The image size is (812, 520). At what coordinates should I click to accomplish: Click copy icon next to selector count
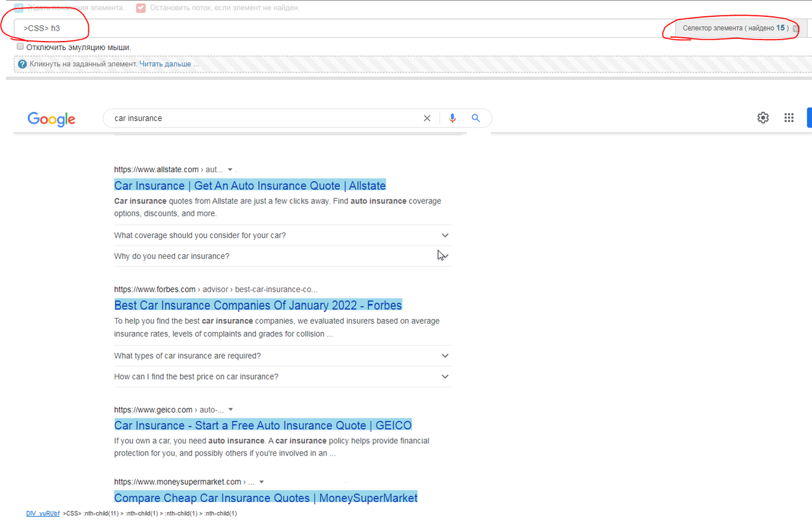[795, 29]
